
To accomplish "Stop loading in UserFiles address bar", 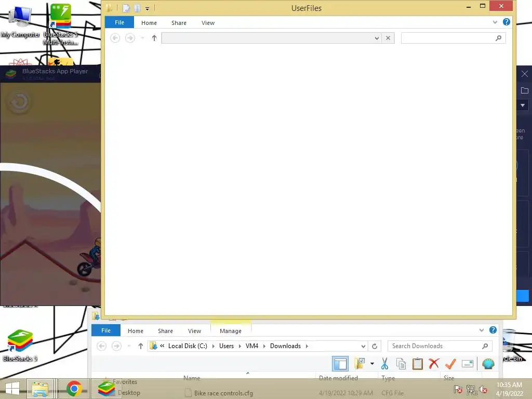I will pos(388,38).
